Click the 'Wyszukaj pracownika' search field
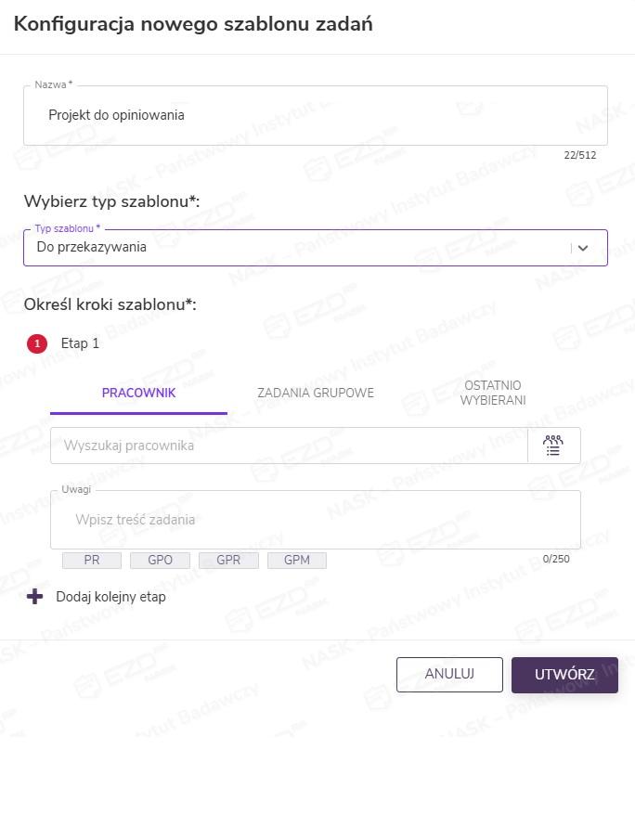Screen dimensions: 635x840 [288, 446]
